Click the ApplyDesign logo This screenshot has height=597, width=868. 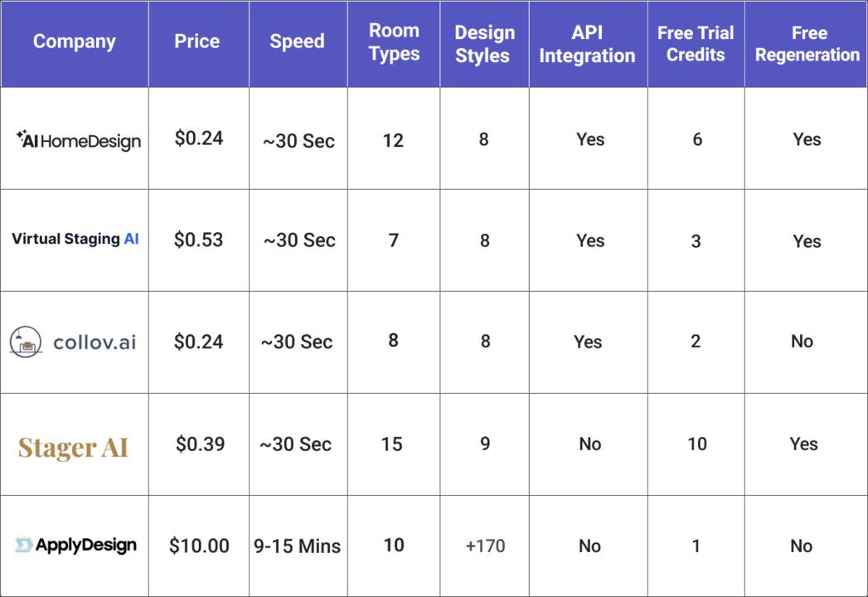[x=75, y=545]
